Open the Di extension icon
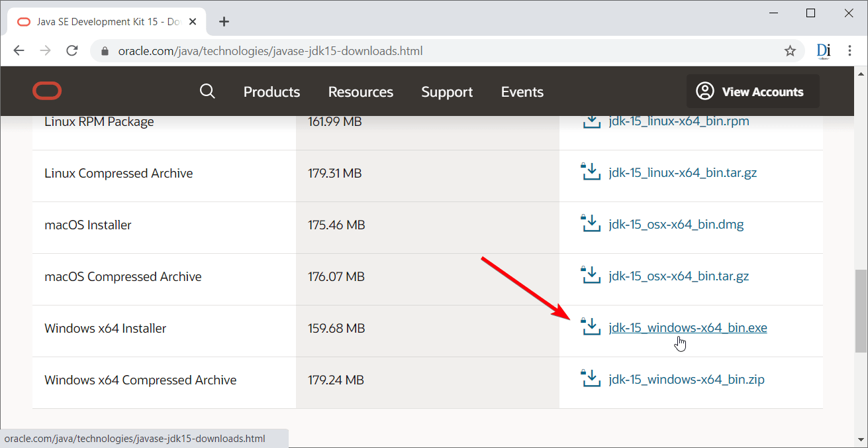This screenshot has width=868, height=448. click(824, 51)
